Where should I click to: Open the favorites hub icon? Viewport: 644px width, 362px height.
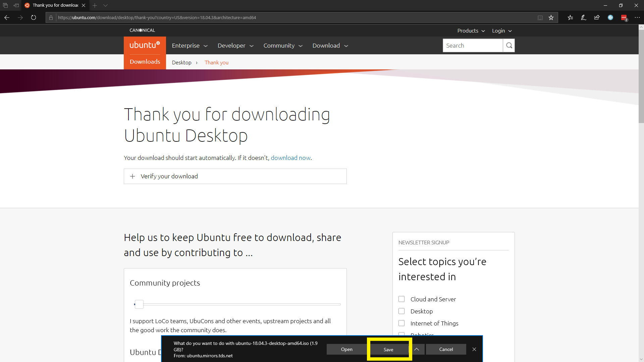[570, 18]
